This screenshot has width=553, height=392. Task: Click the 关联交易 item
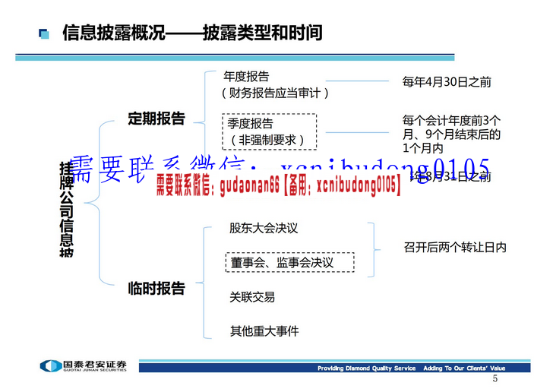coord(252,297)
